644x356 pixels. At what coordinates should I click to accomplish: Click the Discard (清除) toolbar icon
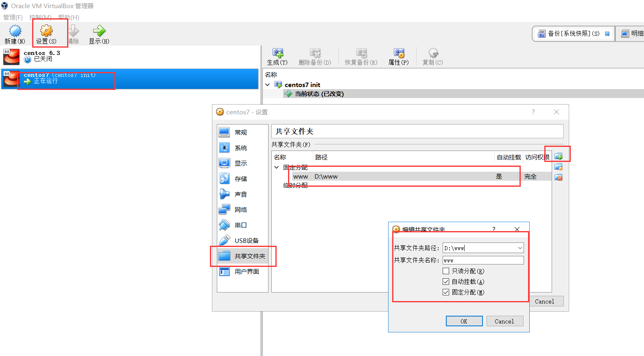click(x=74, y=31)
